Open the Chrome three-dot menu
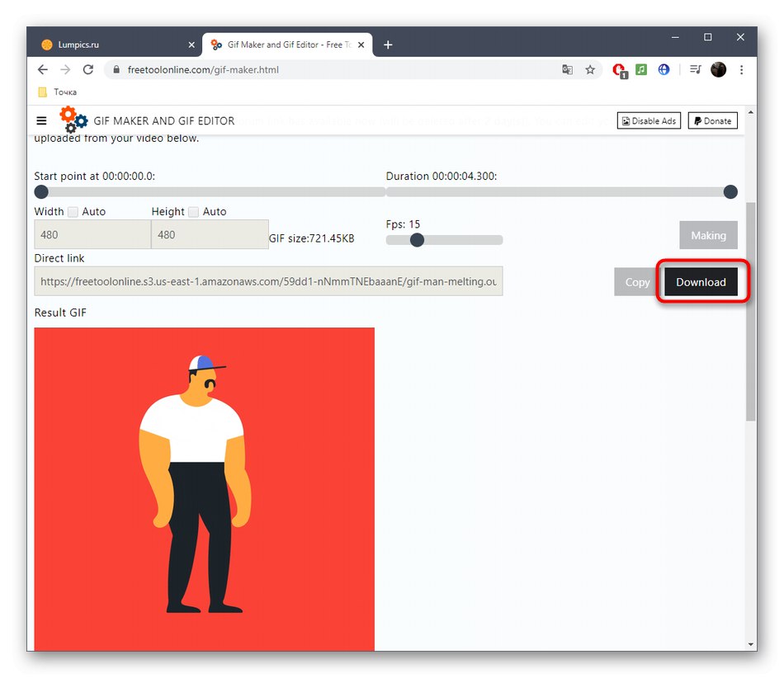 point(741,69)
